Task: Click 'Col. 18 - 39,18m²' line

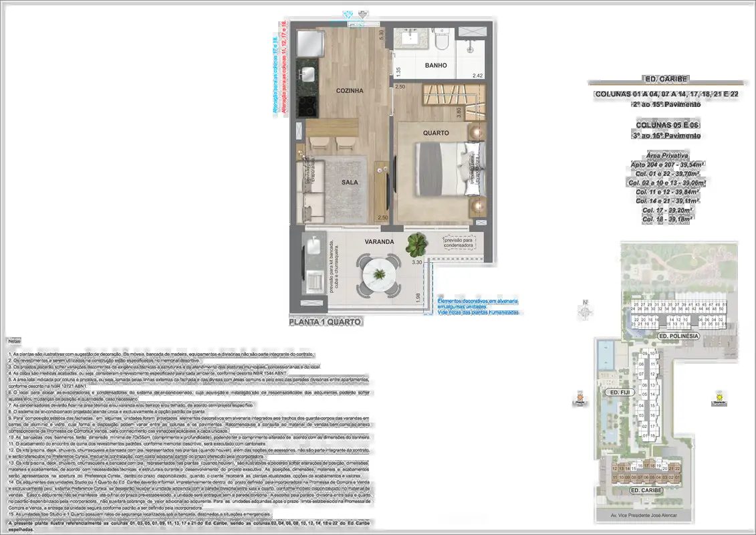Action: [667, 219]
